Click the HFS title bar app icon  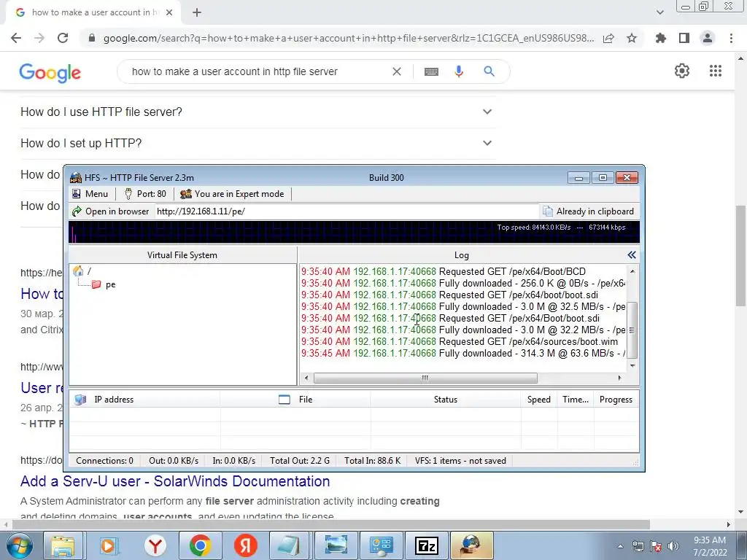coord(76,178)
